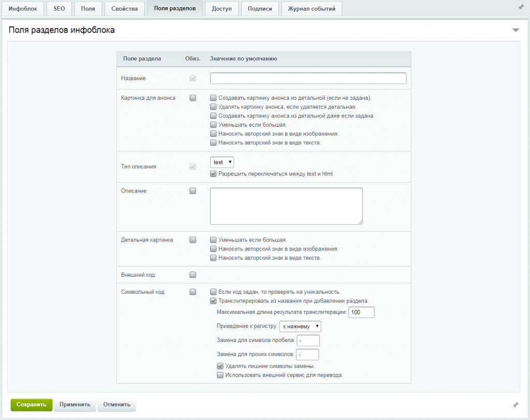The image size is (530, 420).
Task: Uncheck Удалять лишние символы замены
Action: (220, 366)
